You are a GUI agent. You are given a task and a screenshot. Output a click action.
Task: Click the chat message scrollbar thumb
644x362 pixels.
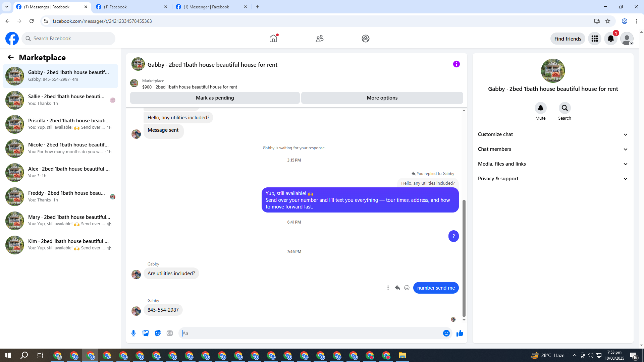[464, 258]
